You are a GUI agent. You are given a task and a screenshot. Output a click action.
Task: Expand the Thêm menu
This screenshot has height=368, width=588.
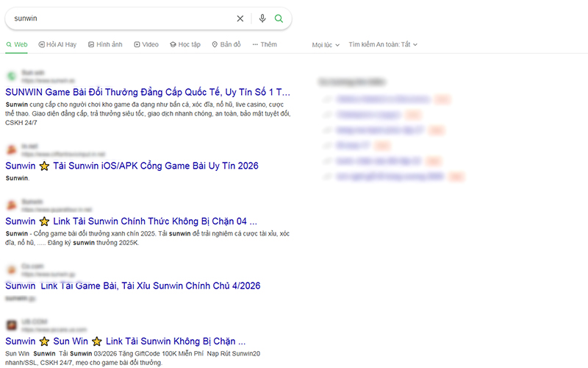[265, 44]
